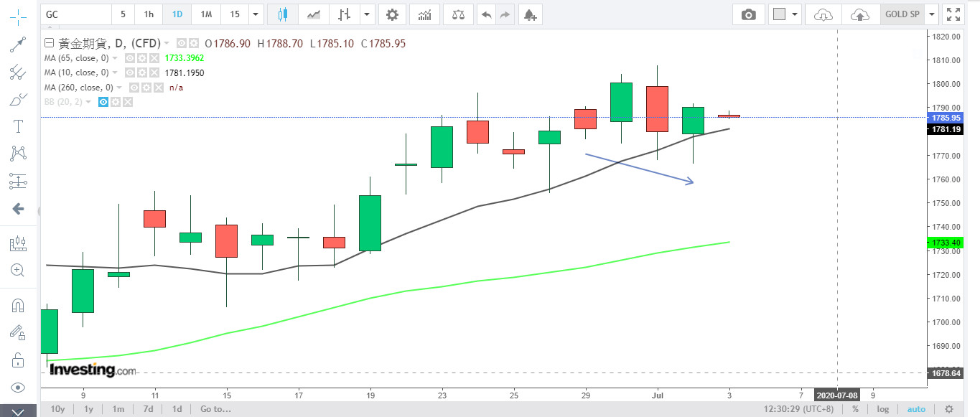
Task: Toggle hide all drawing tools
Action: [18, 388]
